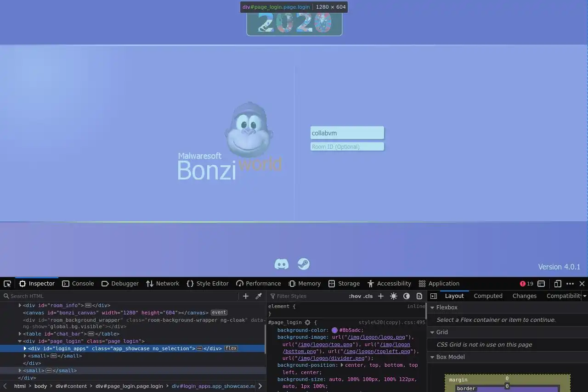
Task: Focus the Filter Styles field
Action: pos(308,296)
